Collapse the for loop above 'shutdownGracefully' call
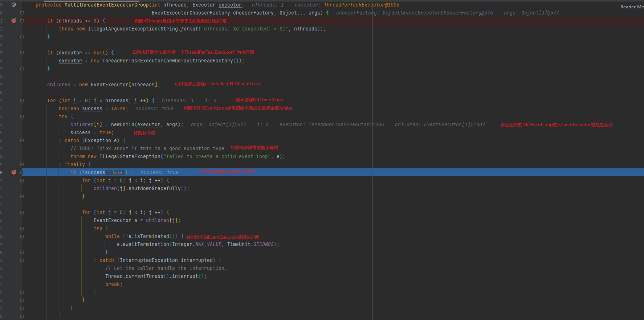 22,180
